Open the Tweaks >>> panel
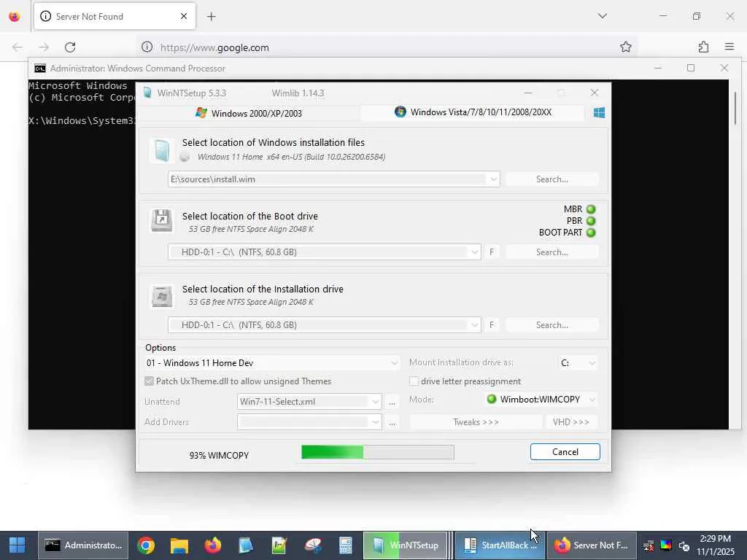The height and width of the screenshot is (560, 747). pos(476,422)
